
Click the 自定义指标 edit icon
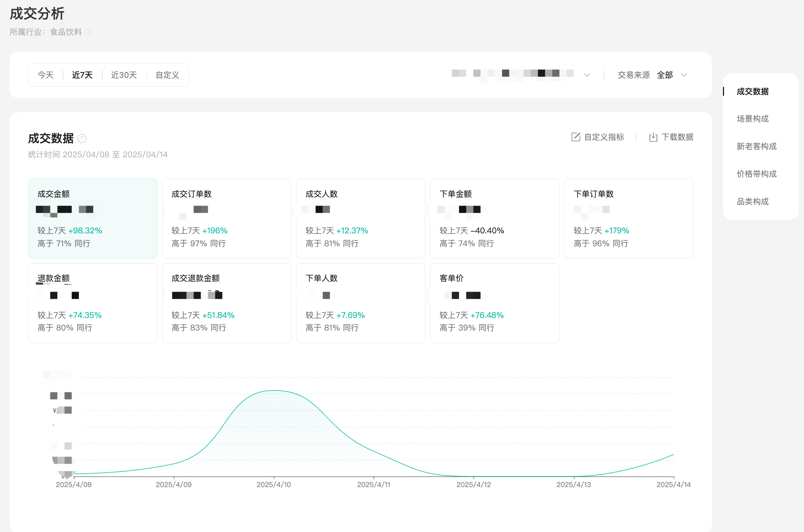(576, 137)
